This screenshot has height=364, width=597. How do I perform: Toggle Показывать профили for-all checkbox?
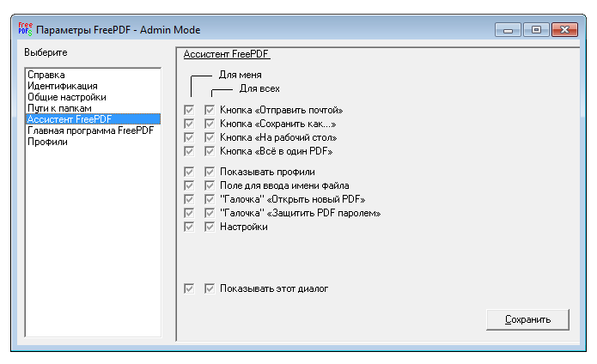(x=209, y=172)
